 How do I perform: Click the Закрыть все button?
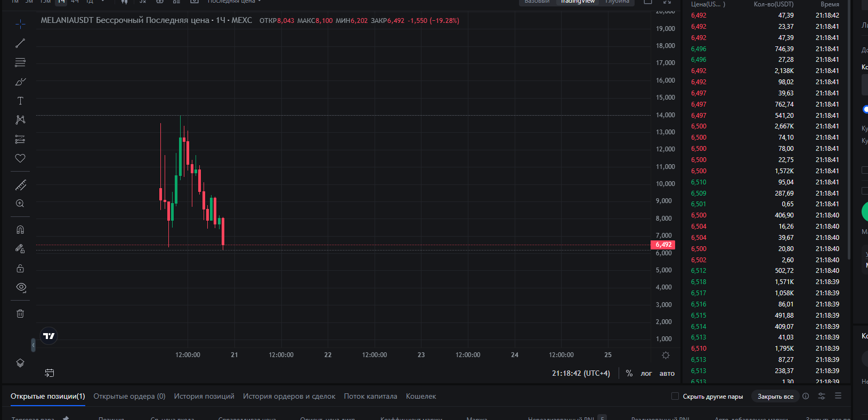[x=775, y=397]
